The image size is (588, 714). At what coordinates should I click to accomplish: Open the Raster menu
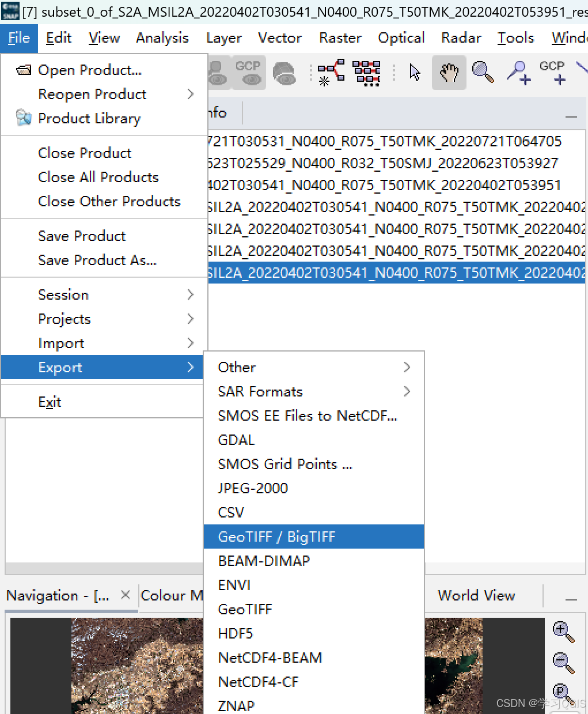(x=340, y=38)
